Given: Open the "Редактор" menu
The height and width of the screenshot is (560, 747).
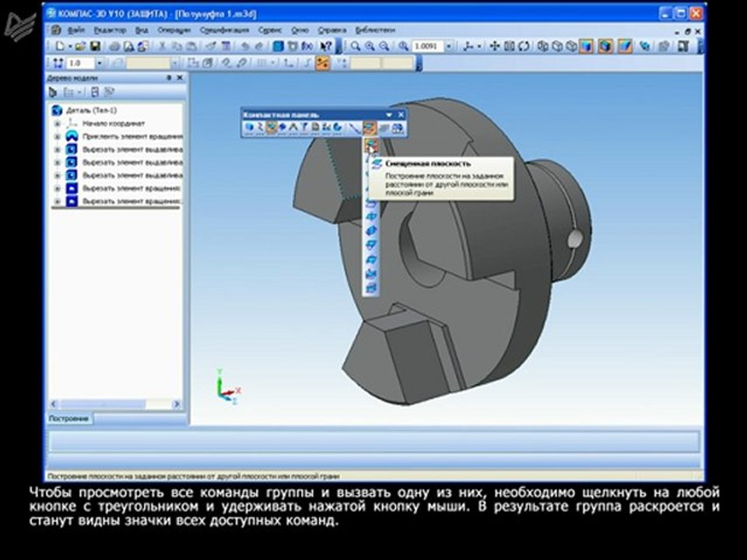Looking at the screenshot, I should [x=110, y=30].
